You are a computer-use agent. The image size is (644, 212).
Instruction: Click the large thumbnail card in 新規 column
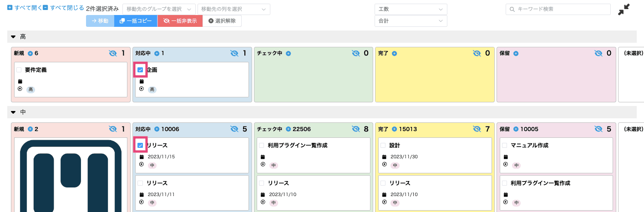71,175
